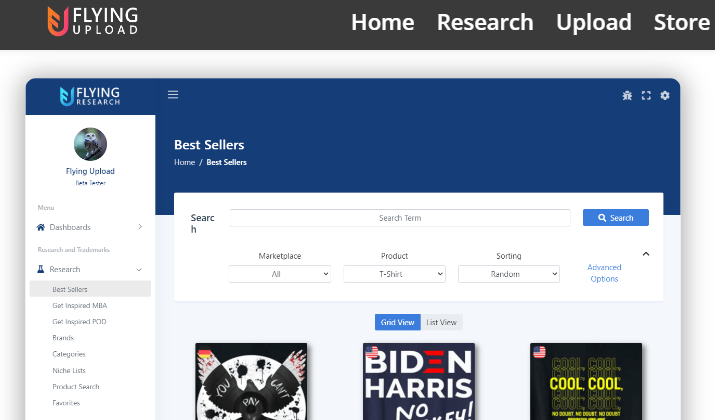The image size is (715, 420).
Task: Open the Home menu in top bar
Action: click(x=383, y=22)
